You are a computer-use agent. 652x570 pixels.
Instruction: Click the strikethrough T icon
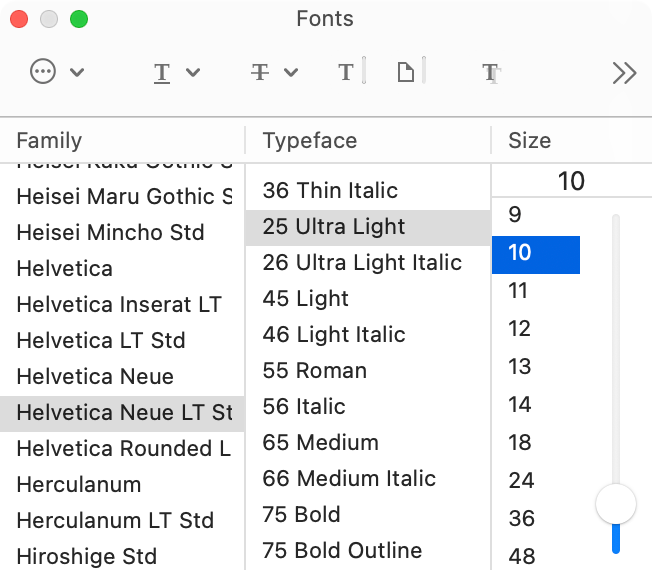click(260, 72)
